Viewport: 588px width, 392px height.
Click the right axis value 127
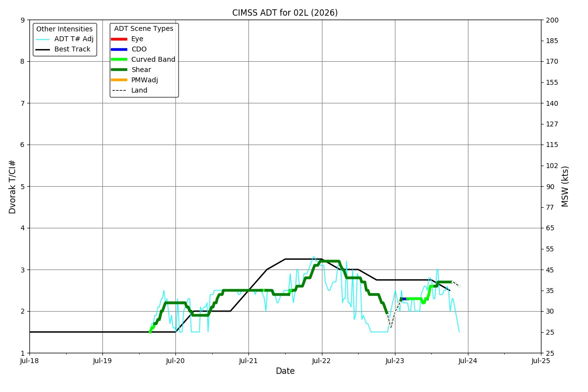pyautogui.click(x=551, y=124)
